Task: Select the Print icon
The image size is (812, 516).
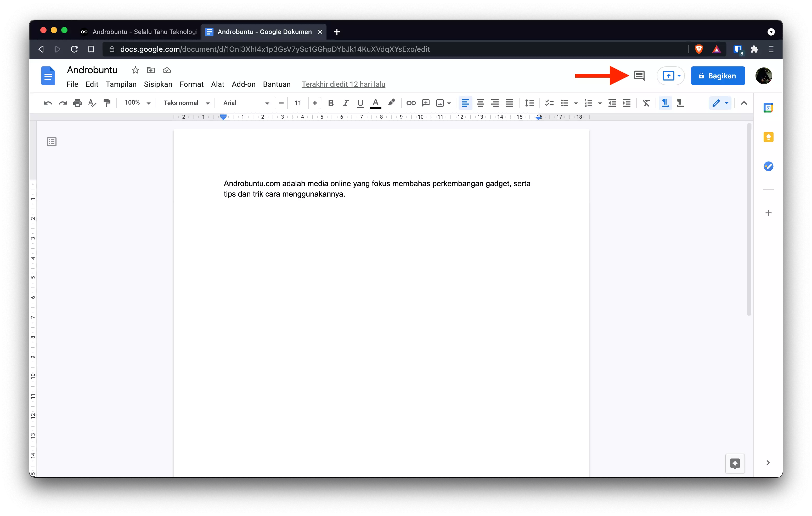Action: click(x=77, y=103)
